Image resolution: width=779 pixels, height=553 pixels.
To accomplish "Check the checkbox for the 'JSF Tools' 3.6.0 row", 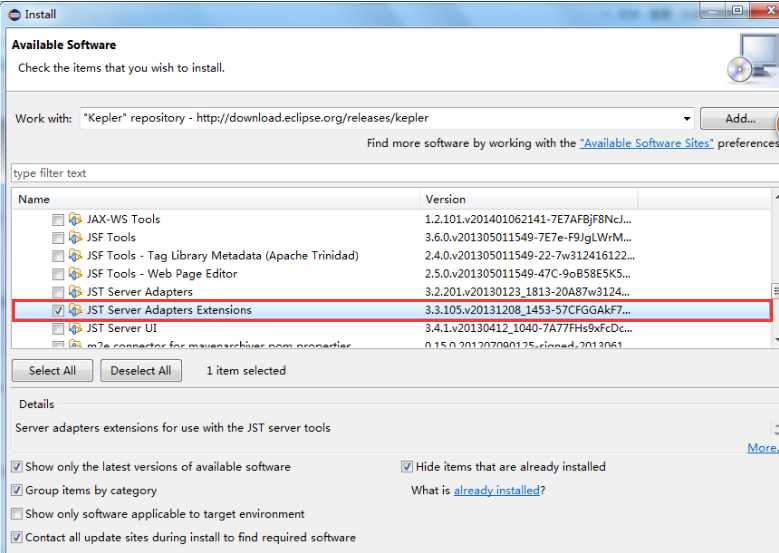I will click(58, 238).
